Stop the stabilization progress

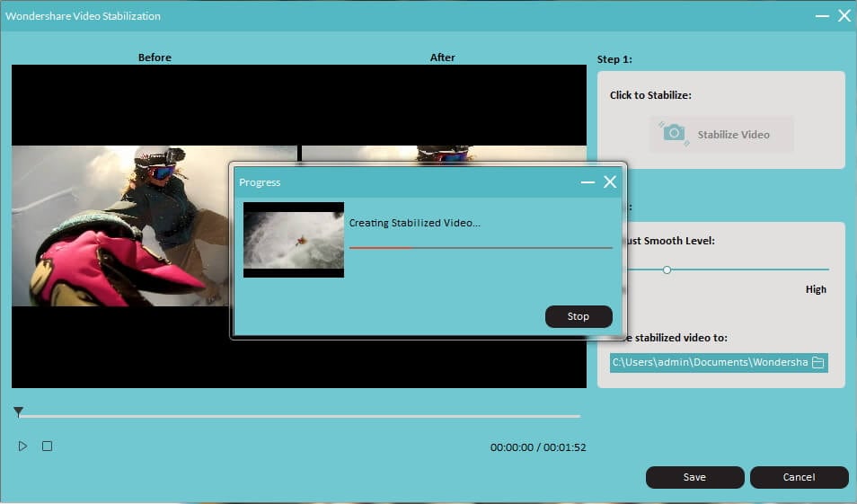pyautogui.click(x=579, y=316)
